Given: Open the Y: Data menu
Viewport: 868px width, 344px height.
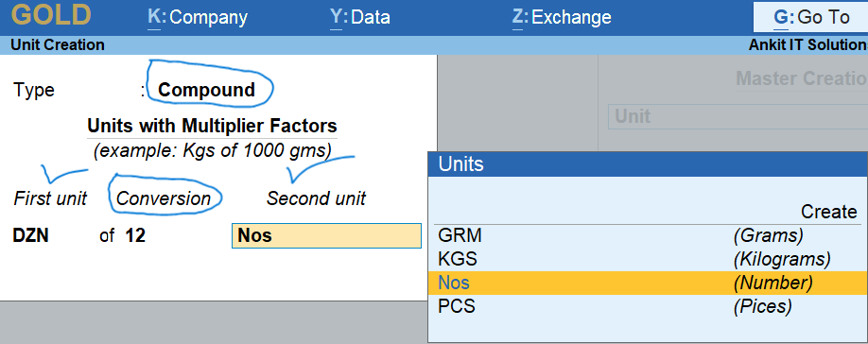Looking at the screenshot, I should coord(360,17).
